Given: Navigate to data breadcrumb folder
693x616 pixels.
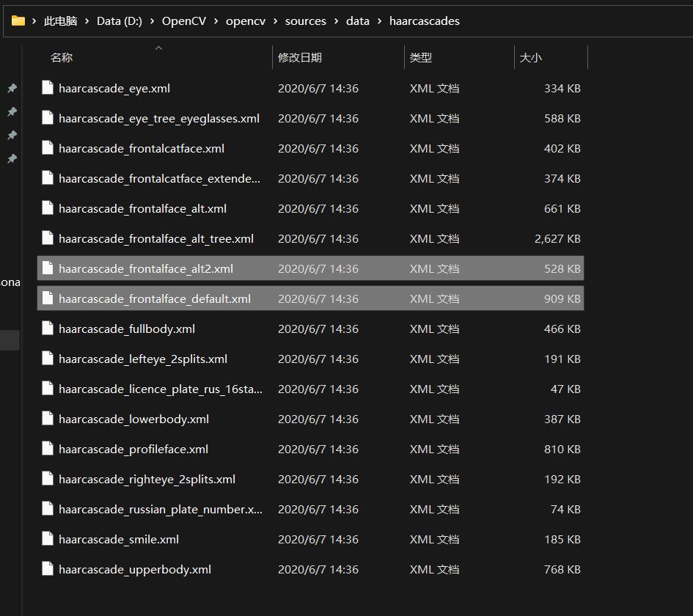Looking at the screenshot, I should pyautogui.click(x=358, y=21).
